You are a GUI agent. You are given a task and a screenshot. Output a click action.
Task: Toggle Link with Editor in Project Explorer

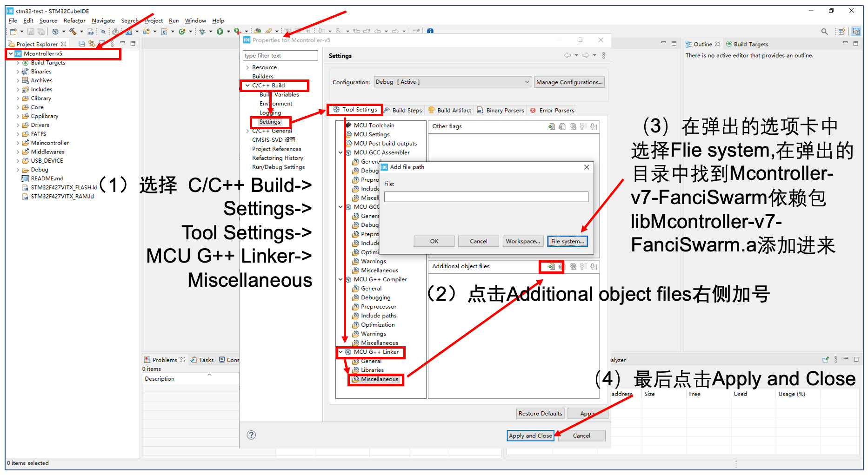click(x=92, y=44)
